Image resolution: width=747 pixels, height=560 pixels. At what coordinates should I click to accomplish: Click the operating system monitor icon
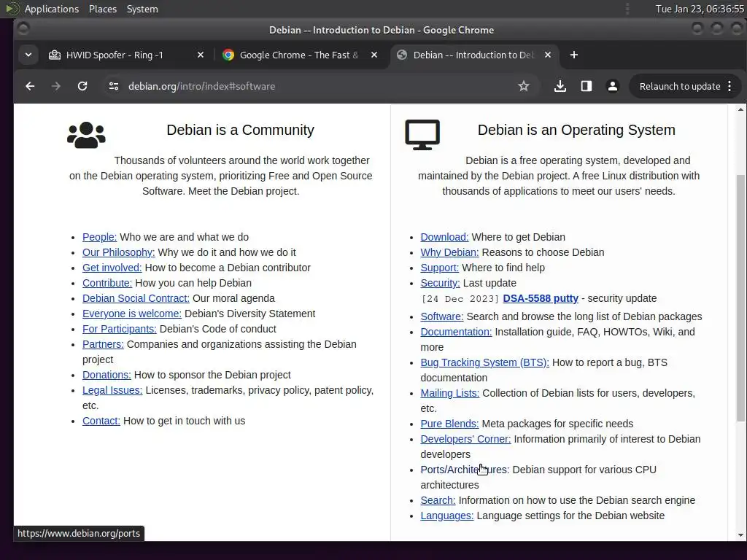(422, 135)
